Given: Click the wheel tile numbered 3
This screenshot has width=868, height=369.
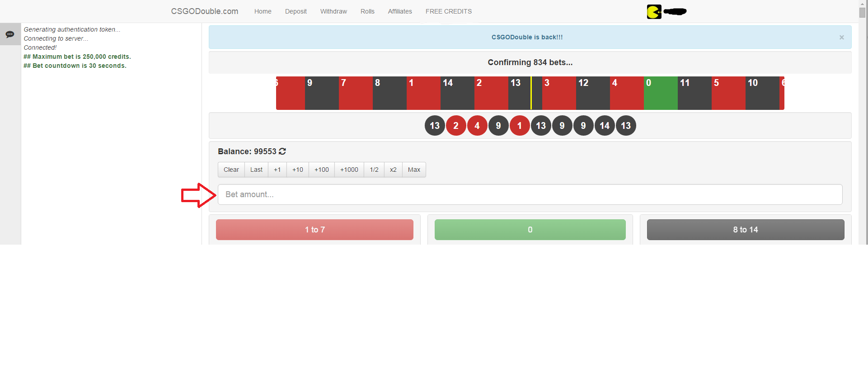Looking at the screenshot, I should click(x=559, y=93).
